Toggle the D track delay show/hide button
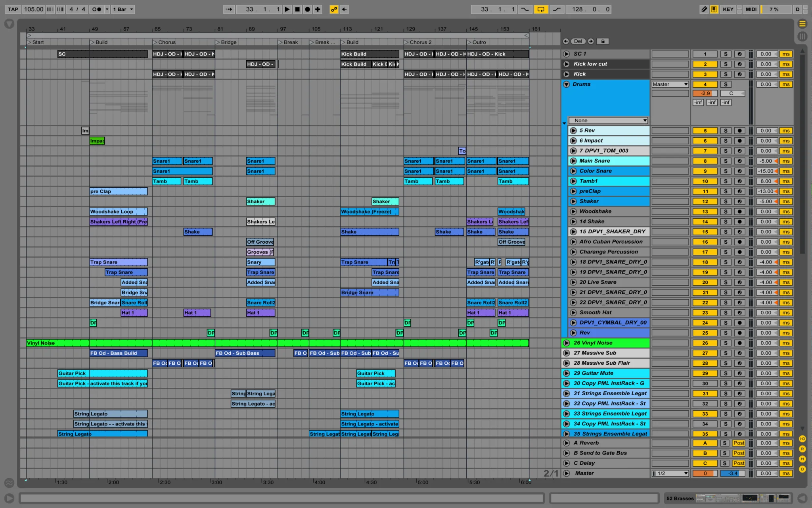Screen dimensions: 812x508 pyautogui.click(x=802, y=469)
